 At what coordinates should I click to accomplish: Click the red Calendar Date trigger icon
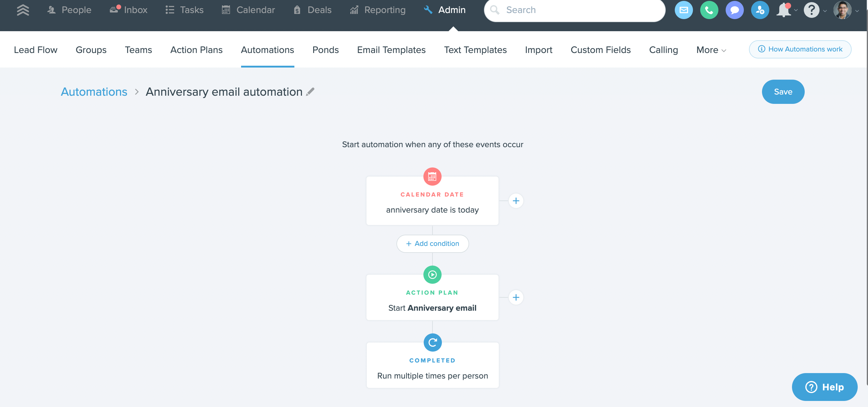coord(432,176)
